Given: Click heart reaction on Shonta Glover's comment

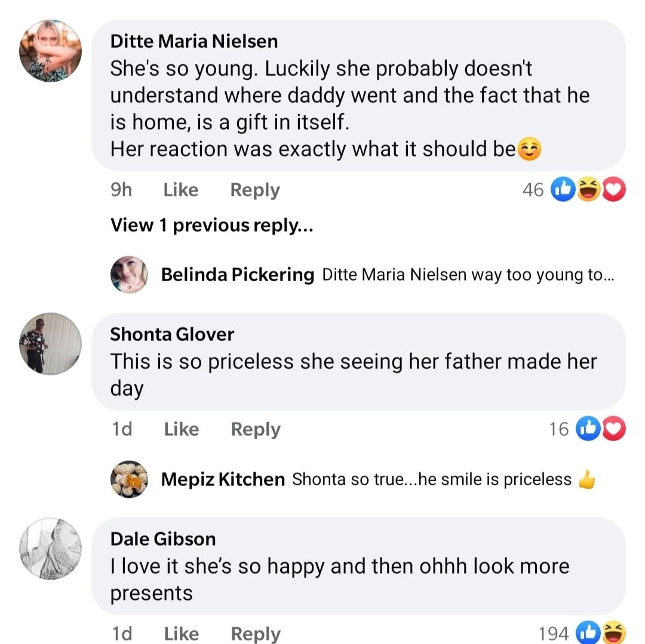Looking at the screenshot, I should click(x=615, y=429).
